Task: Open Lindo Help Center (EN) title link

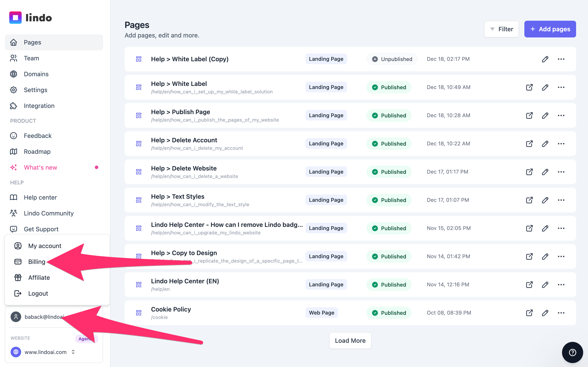Action: pos(185,281)
